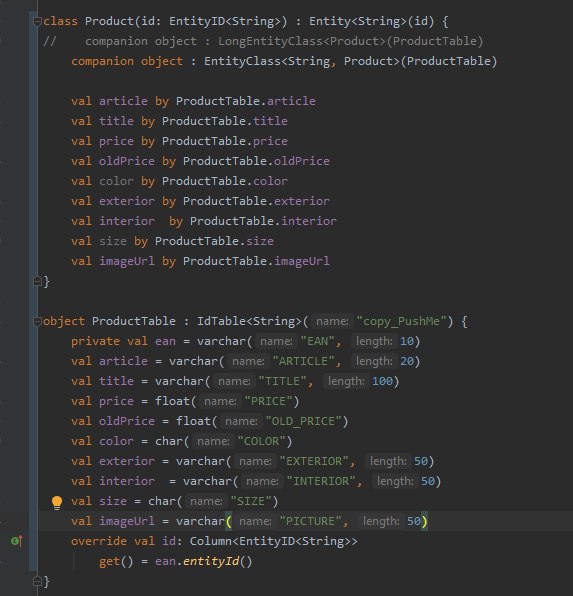573x596 pixels.
Task: Click the "EXTERIOR" string literal
Action: point(314,461)
